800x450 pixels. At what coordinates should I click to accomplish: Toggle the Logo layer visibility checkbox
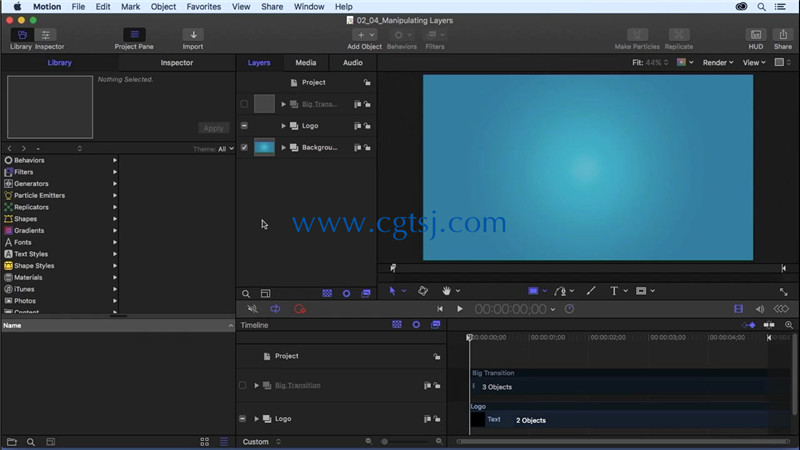click(244, 126)
